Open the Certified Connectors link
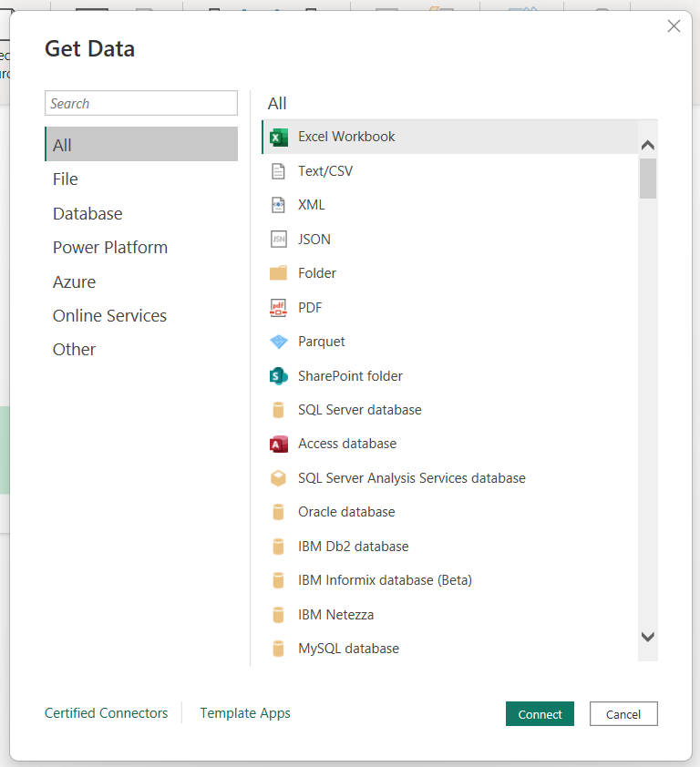The width and height of the screenshot is (700, 767). (x=106, y=713)
